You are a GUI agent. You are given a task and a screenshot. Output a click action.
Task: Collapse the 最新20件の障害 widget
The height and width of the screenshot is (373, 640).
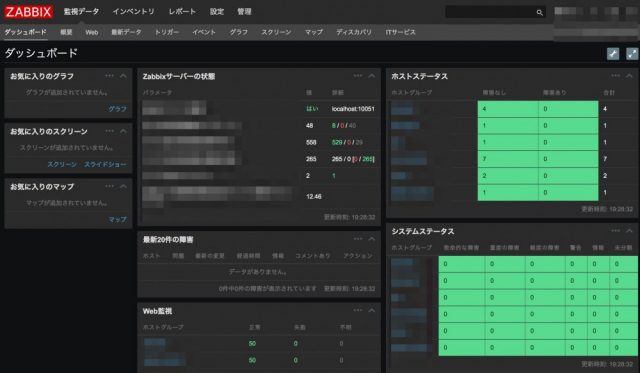[x=371, y=239]
